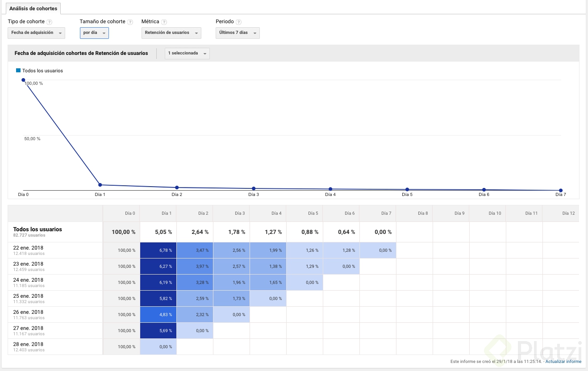Click the 4,83 % cell for 26 ene.
This screenshot has width=588, height=371.
coord(158,315)
